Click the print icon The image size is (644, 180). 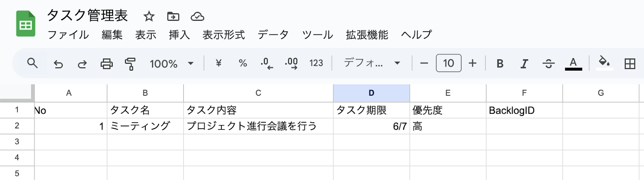click(x=106, y=64)
